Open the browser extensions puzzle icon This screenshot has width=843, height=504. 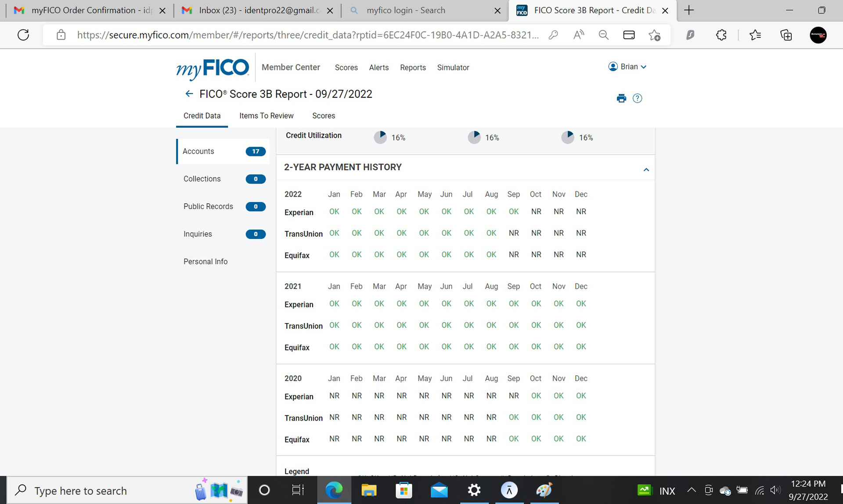[721, 35]
